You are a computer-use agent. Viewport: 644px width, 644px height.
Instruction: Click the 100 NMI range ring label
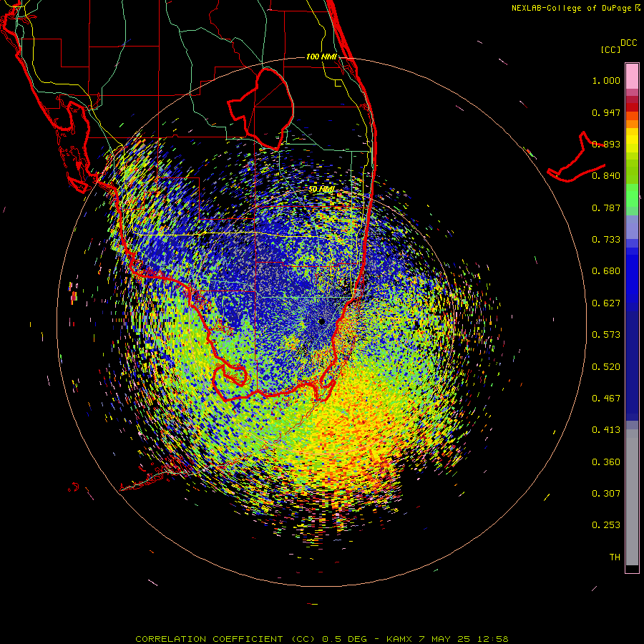point(321,57)
